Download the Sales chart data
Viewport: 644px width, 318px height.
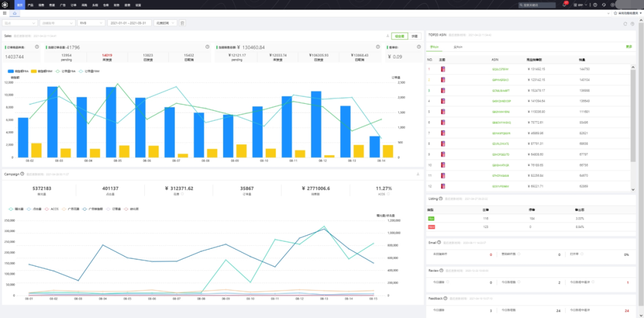coord(388,36)
